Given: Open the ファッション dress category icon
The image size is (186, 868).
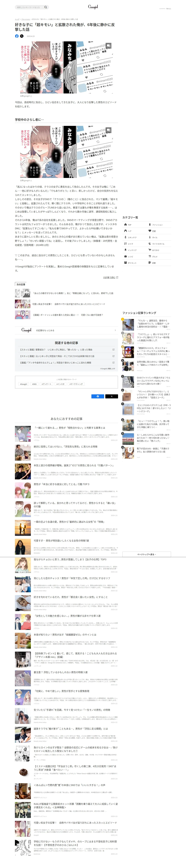Looking at the screenshot, I should coord(150,224).
